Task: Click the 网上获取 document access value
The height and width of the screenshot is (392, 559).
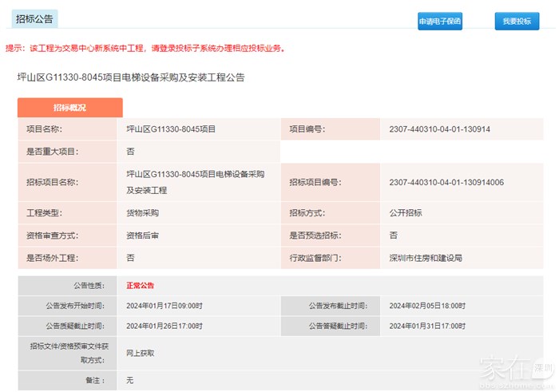Action: tap(141, 352)
